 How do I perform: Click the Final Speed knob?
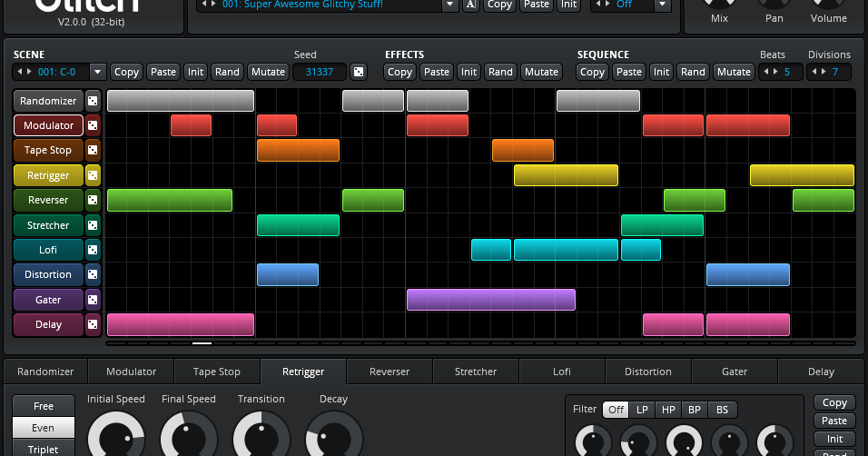pos(189,438)
